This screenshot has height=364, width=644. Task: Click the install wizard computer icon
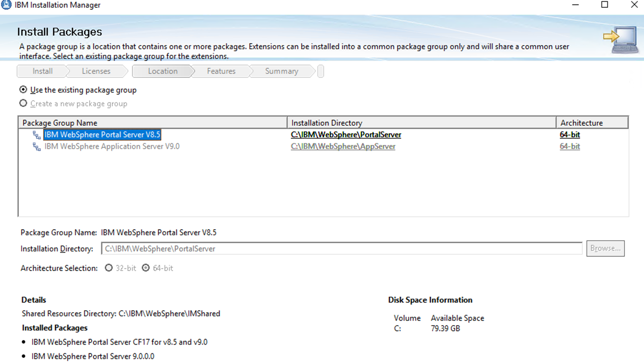[x=621, y=40]
